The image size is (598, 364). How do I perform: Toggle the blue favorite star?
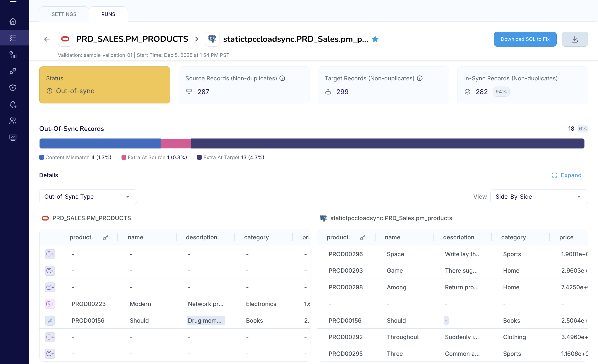(375, 39)
